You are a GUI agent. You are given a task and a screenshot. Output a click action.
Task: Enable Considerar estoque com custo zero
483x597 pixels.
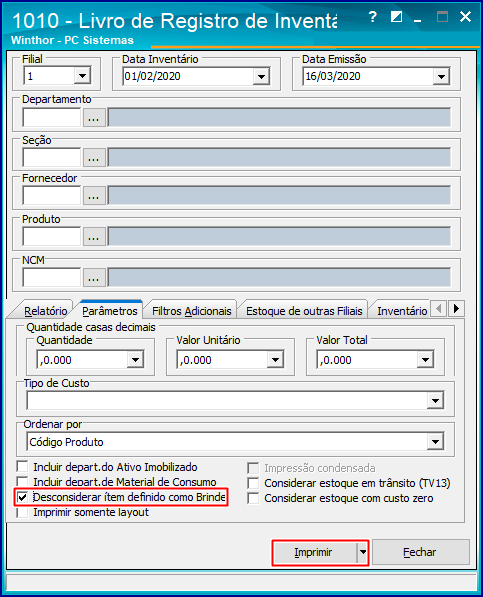click(x=253, y=498)
